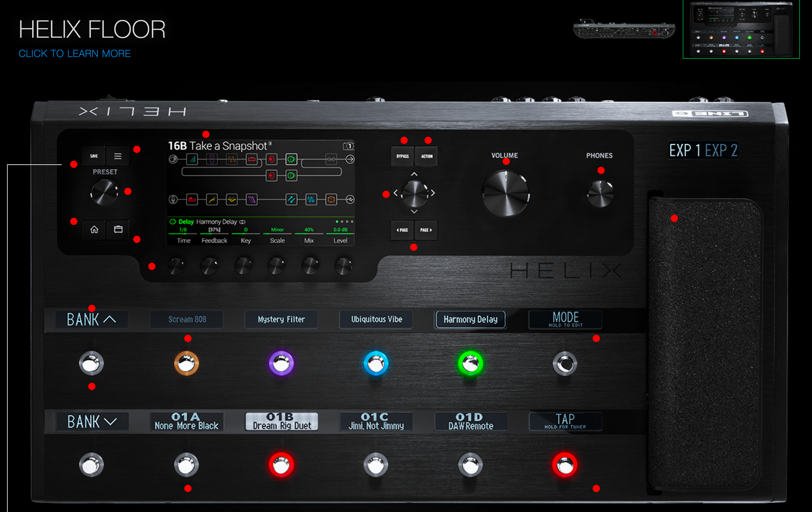Stomp the red TAP tempo footswitch
Image resolution: width=812 pixels, height=512 pixels.
tap(565, 465)
